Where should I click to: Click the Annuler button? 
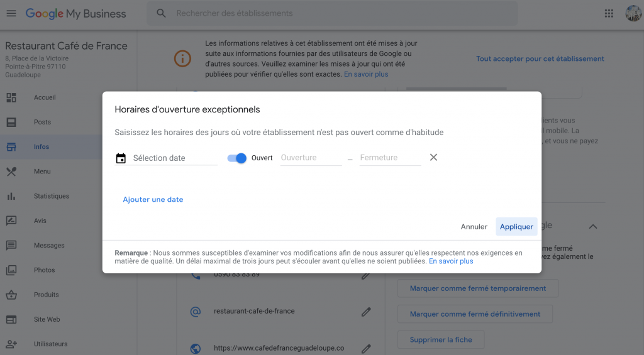click(x=474, y=227)
